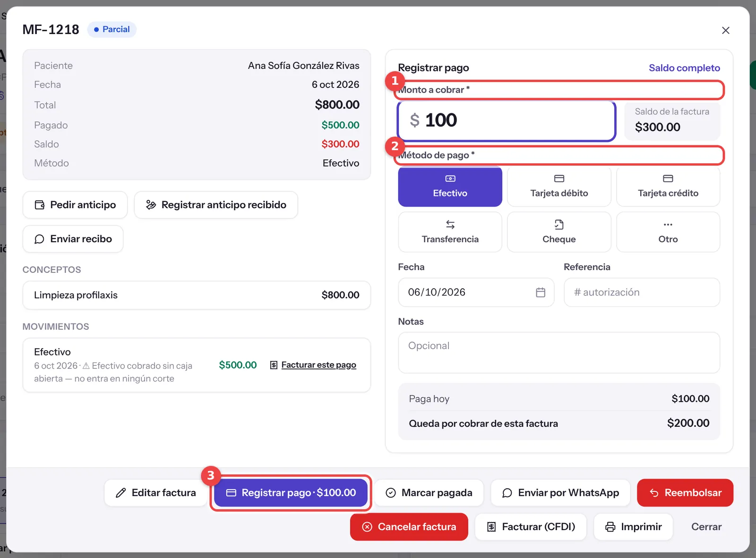Choose Tarjeta crédito as payment method
The height and width of the screenshot is (558, 756).
pos(668,186)
